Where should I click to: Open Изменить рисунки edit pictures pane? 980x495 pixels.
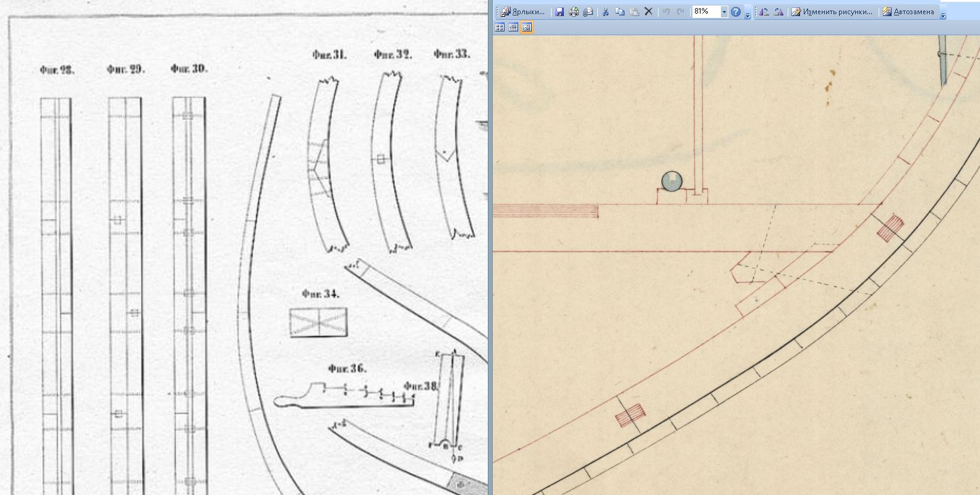tap(833, 12)
